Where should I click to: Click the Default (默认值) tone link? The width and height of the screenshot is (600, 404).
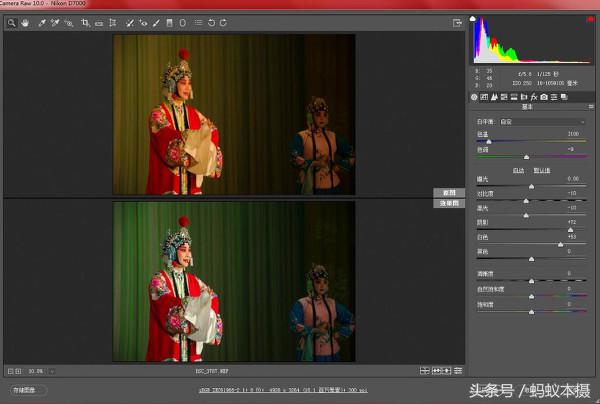click(x=542, y=171)
